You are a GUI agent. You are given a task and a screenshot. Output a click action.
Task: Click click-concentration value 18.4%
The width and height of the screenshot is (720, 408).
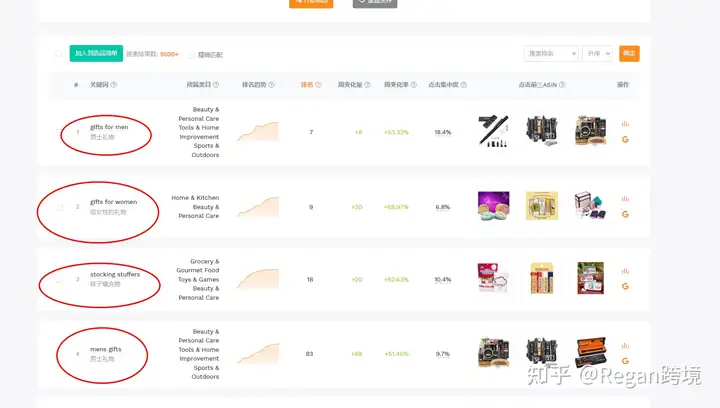point(443,132)
